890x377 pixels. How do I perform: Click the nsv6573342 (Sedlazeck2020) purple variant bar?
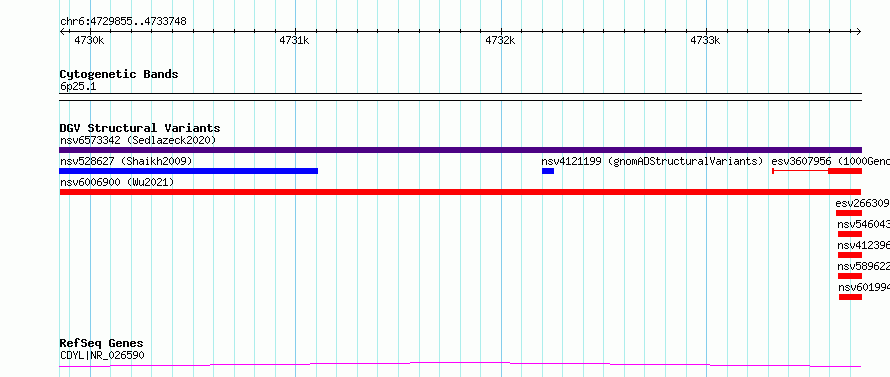click(x=460, y=150)
